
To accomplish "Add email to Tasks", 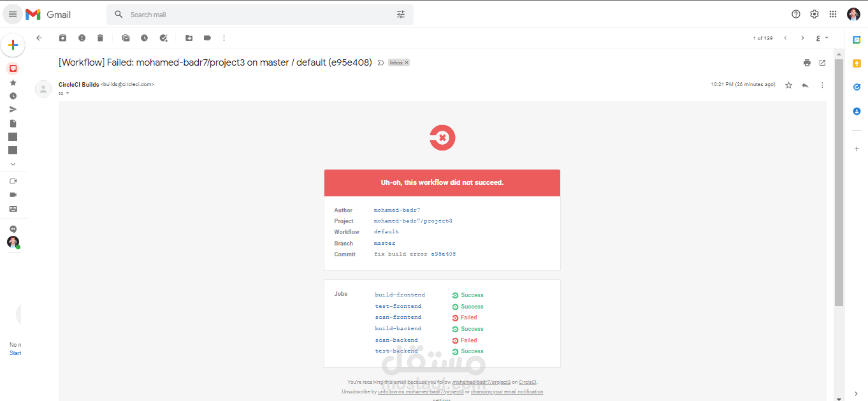I will click(164, 38).
